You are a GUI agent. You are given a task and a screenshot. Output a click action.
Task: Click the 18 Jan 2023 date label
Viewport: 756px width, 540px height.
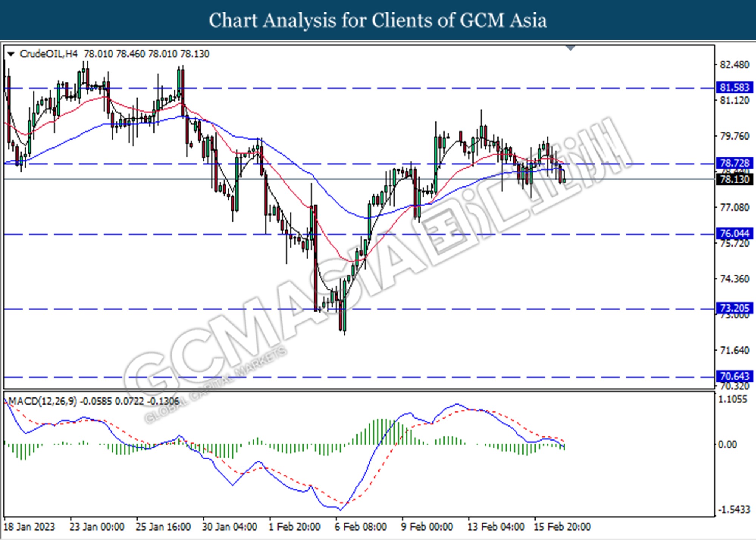click(x=29, y=526)
